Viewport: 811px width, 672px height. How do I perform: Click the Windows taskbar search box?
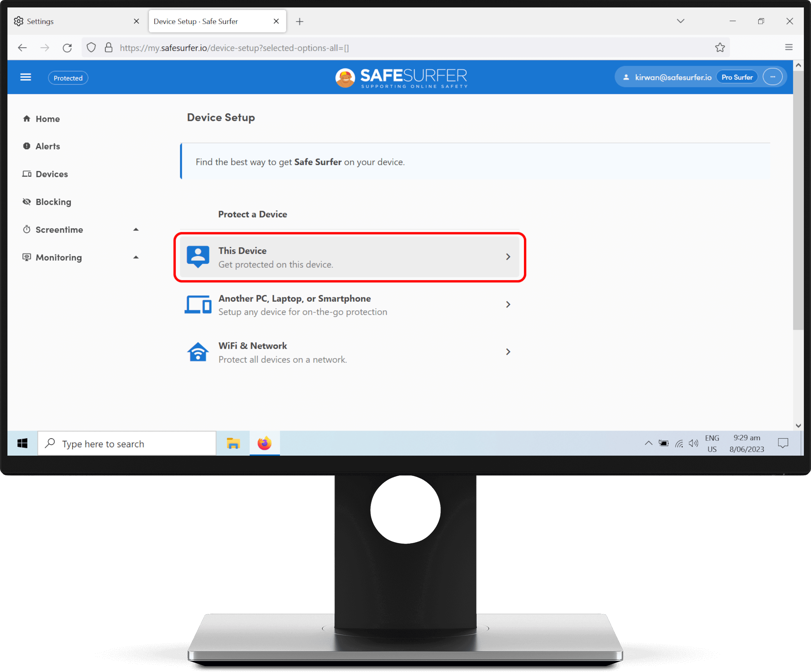127,444
